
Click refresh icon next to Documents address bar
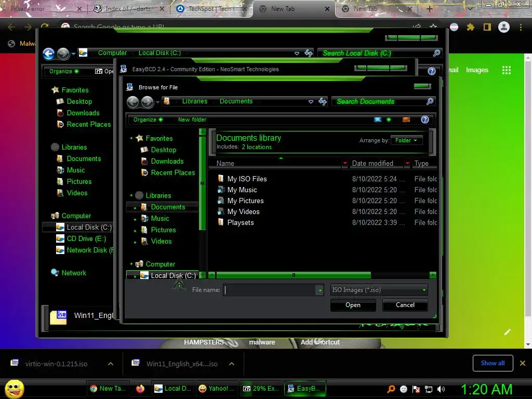pyautogui.click(x=323, y=101)
